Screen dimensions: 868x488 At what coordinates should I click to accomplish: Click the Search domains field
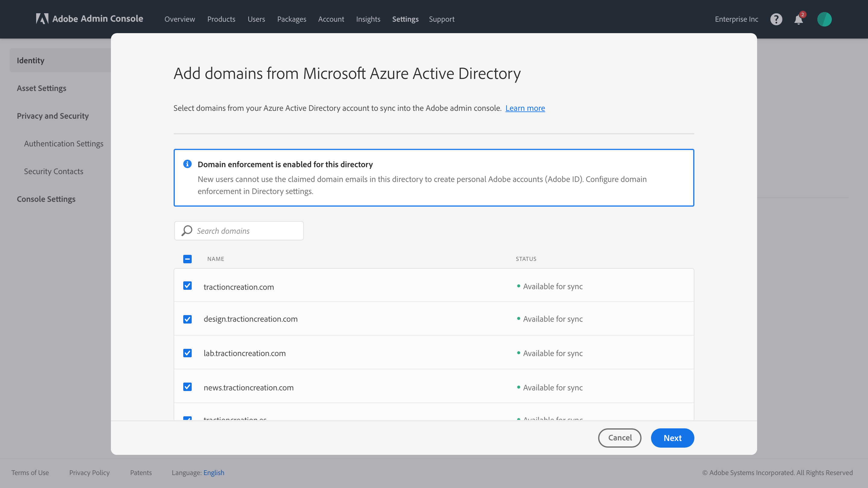(x=239, y=231)
